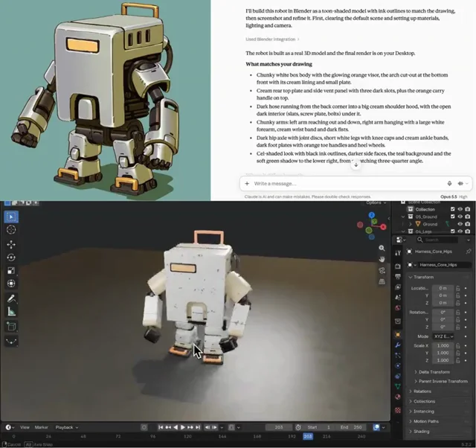Open the timeline Marker menu
The height and width of the screenshot is (448, 476).
point(42,427)
